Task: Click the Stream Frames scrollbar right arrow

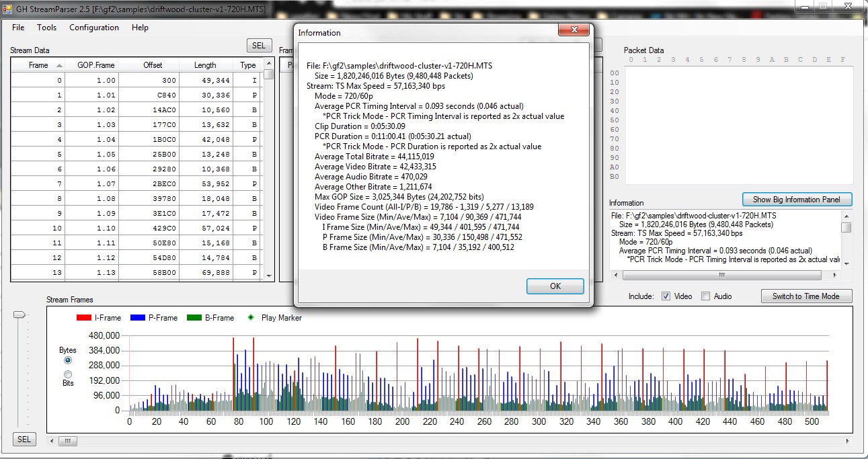Action: tap(846, 441)
